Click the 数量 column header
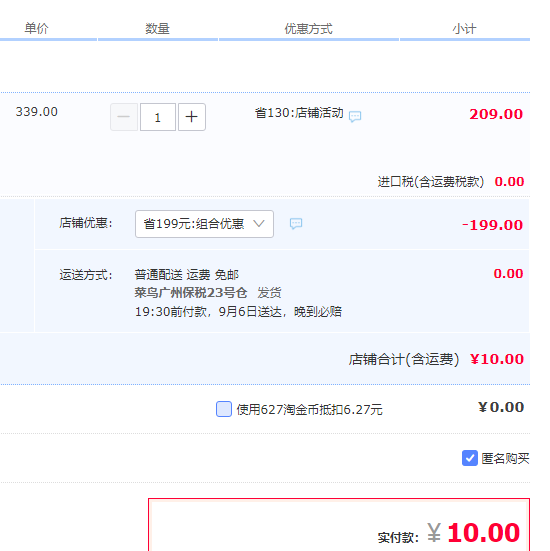This screenshot has width=550, height=551. pos(157,28)
